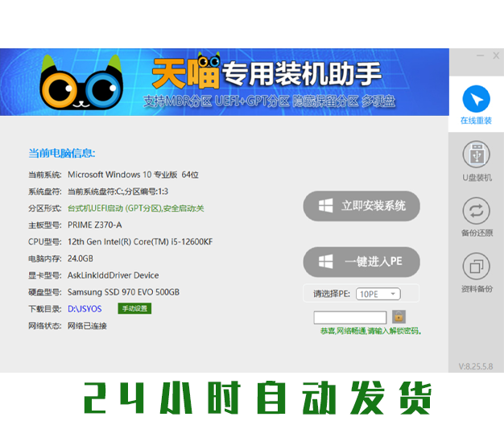Minimize the installer window
This screenshot has height=421, width=504.
click(x=480, y=56)
